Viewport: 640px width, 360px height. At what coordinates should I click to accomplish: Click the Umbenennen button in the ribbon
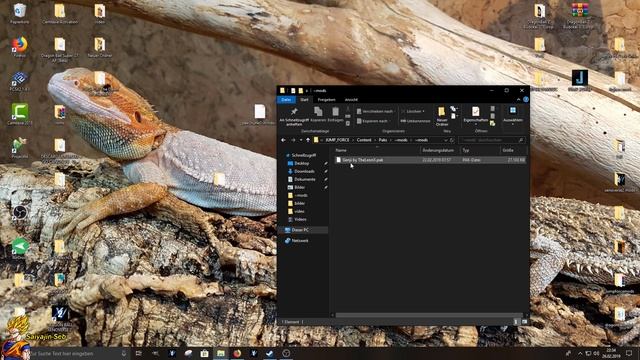point(415,121)
